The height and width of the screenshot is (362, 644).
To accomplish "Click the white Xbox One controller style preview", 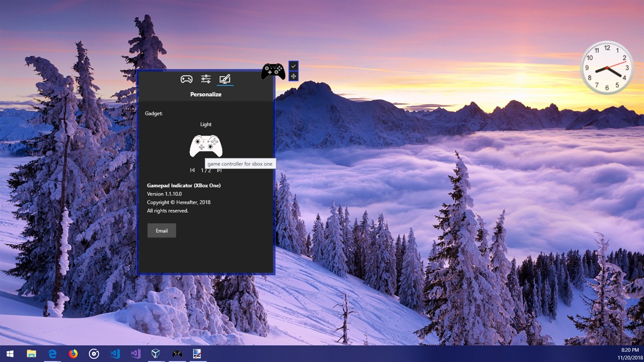I will (206, 145).
